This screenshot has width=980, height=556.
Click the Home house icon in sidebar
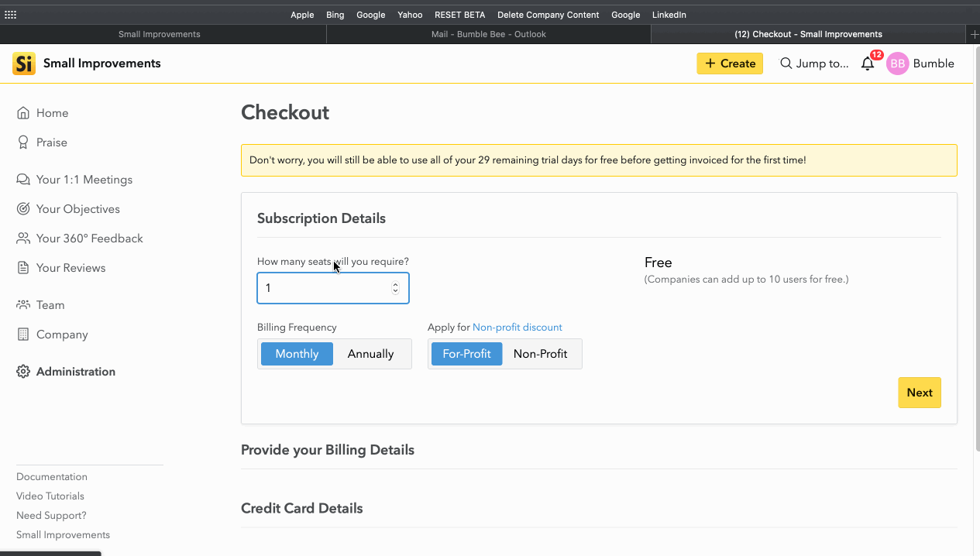click(x=23, y=113)
